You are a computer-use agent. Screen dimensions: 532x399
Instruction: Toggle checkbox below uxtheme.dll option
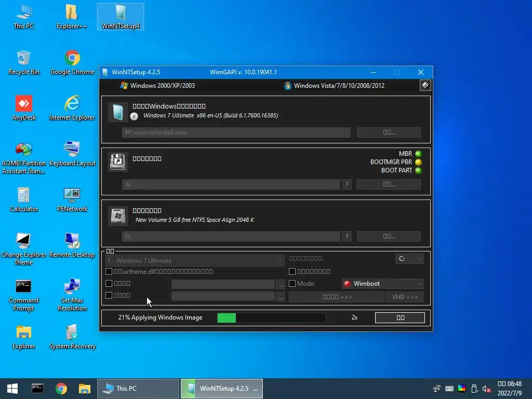click(x=109, y=283)
